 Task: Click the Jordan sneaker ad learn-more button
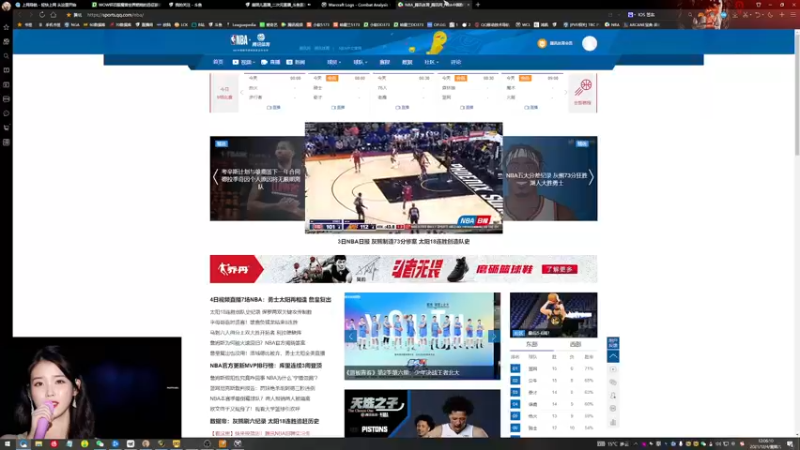[560, 269]
